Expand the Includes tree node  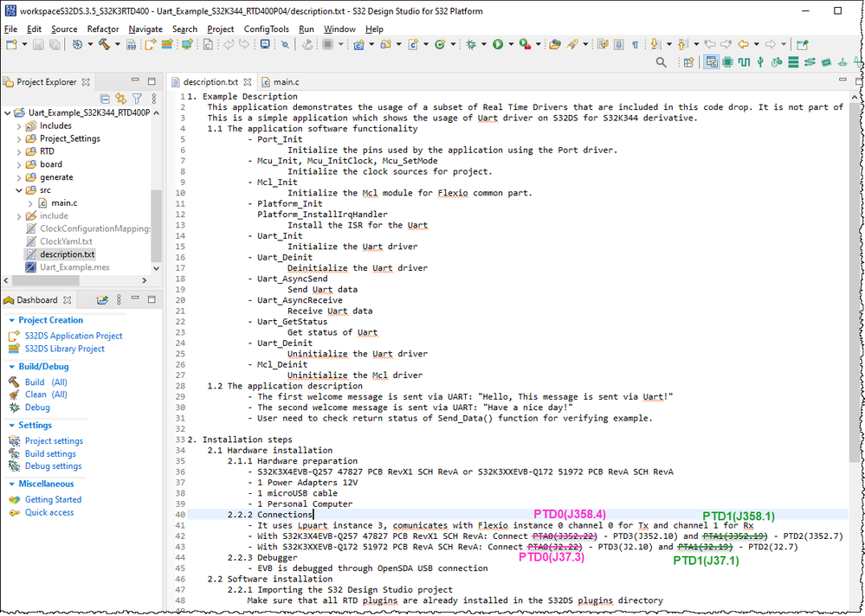coord(19,125)
